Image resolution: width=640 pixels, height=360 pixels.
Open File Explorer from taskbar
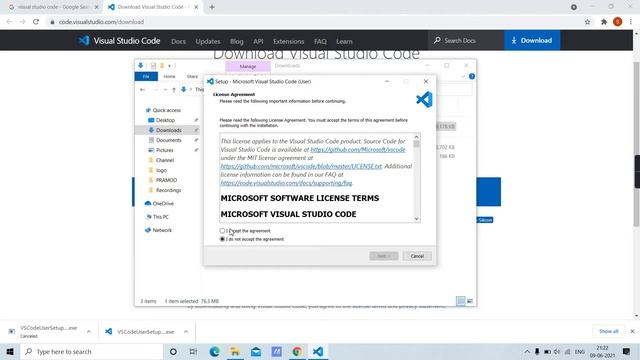235,351
